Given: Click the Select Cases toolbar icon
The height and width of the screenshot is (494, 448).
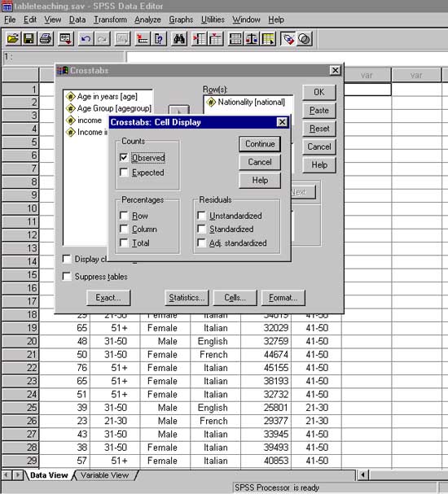Looking at the screenshot, I should 268,39.
